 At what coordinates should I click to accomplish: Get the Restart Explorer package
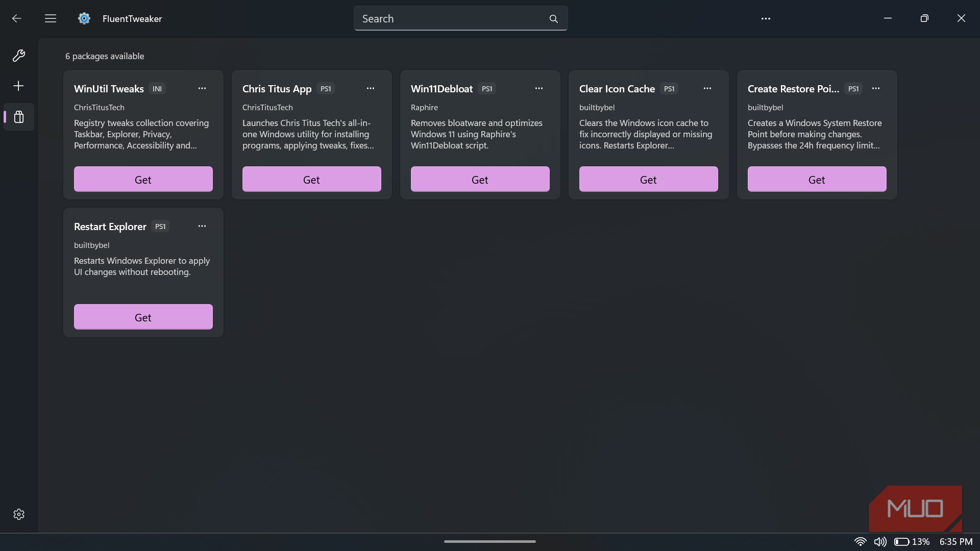[143, 317]
